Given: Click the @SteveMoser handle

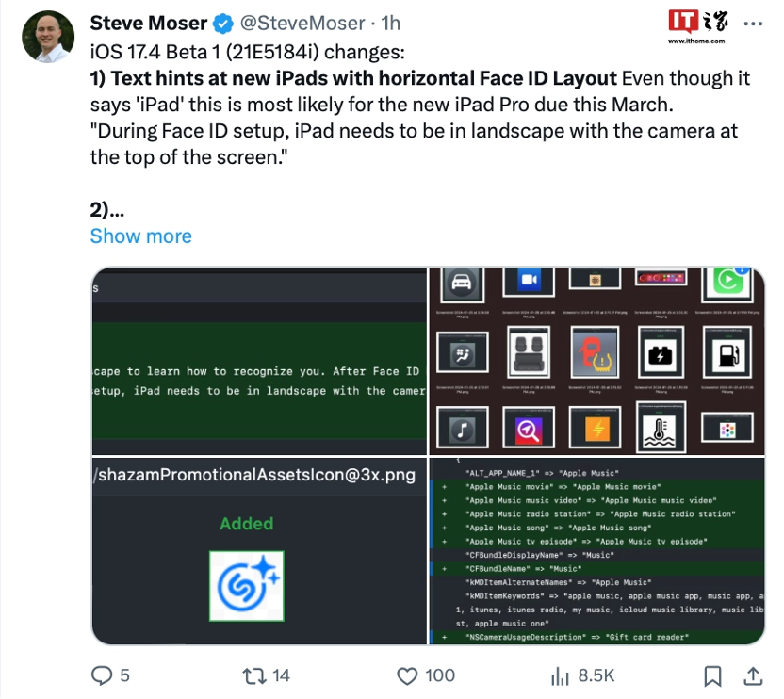Looking at the screenshot, I should tap(302, 23).
